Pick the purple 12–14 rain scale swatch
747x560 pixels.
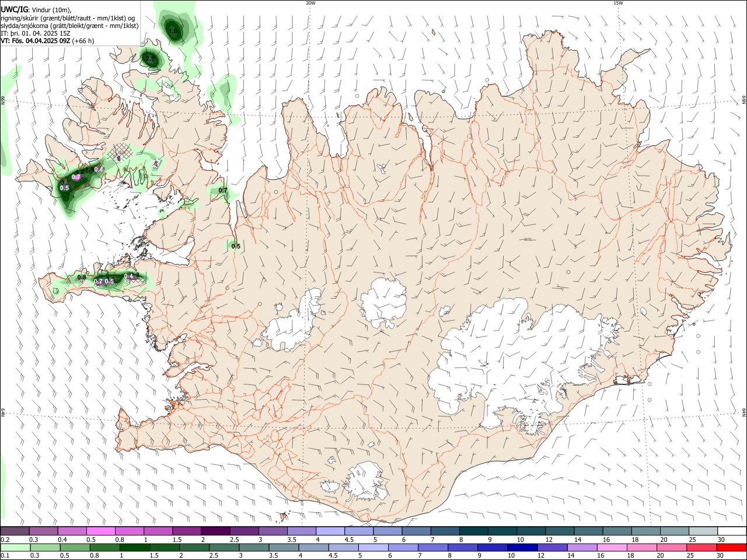click(553, 548)
